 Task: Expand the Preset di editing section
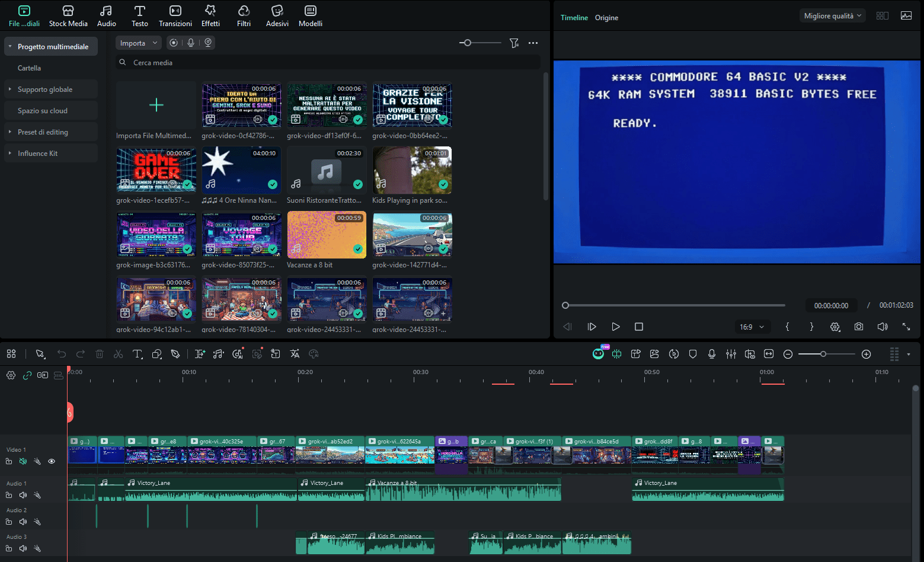10,132
